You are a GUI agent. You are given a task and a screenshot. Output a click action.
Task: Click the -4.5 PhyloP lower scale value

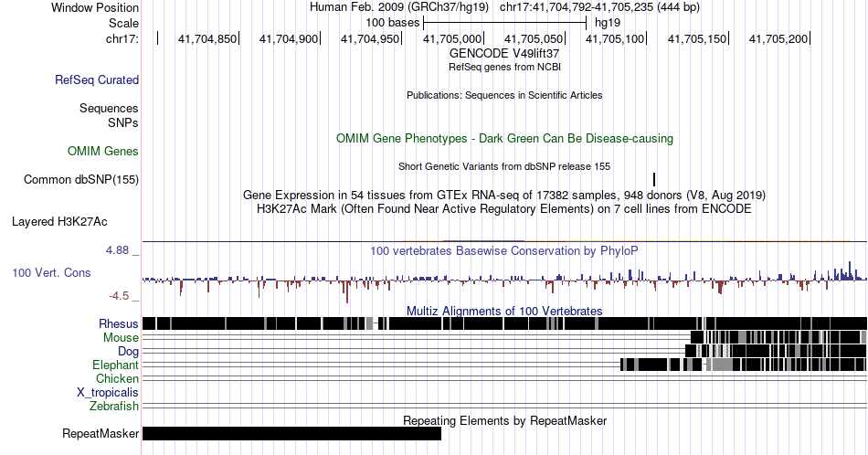coord(119,296)
